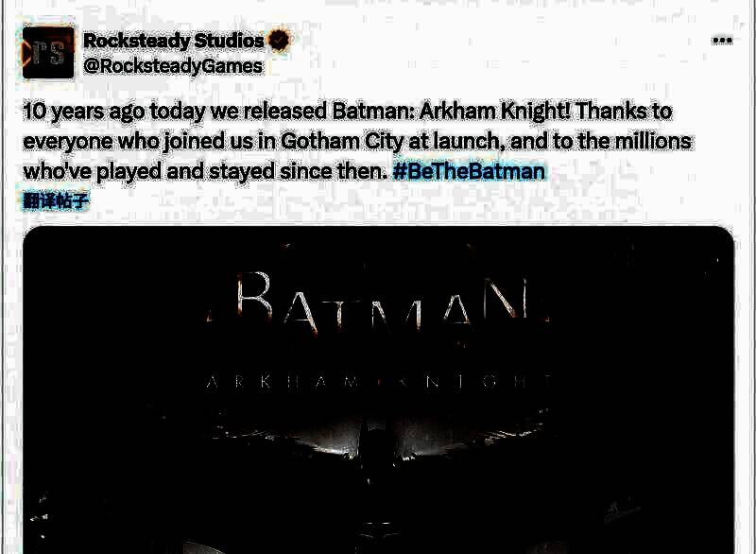Click the 翻译帖子 translate post link
Screen dimensions: 756x554
(x=56, y=200)
